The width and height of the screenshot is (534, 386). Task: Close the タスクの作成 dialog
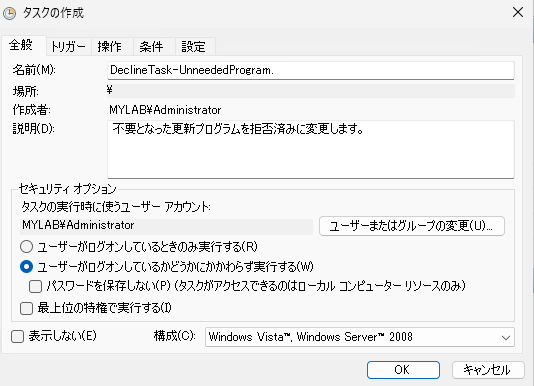coord(518,12)
